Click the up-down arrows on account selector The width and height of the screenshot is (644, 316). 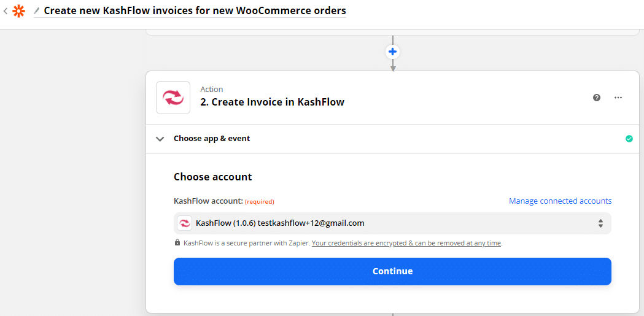(x=600, y=223)
